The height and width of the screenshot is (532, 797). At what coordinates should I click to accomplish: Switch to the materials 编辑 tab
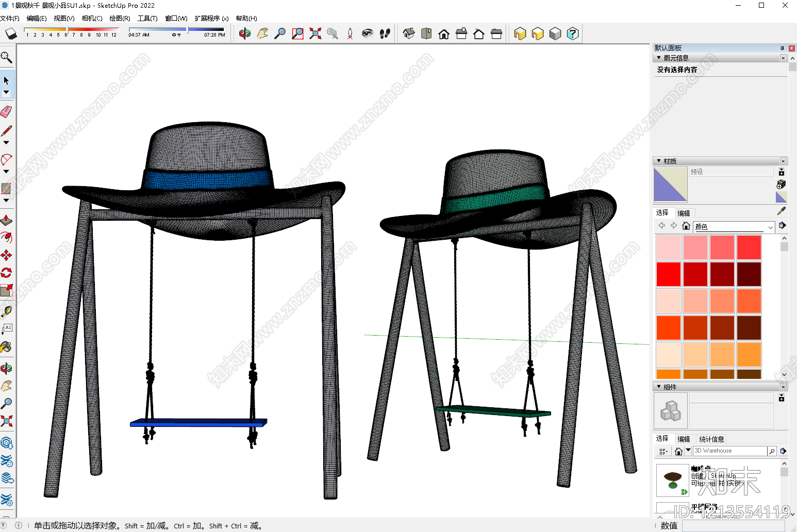point(684,213)
